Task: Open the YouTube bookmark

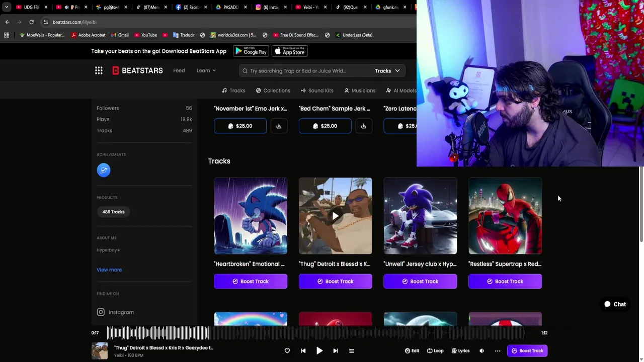Action: click(x=145, y=35)
